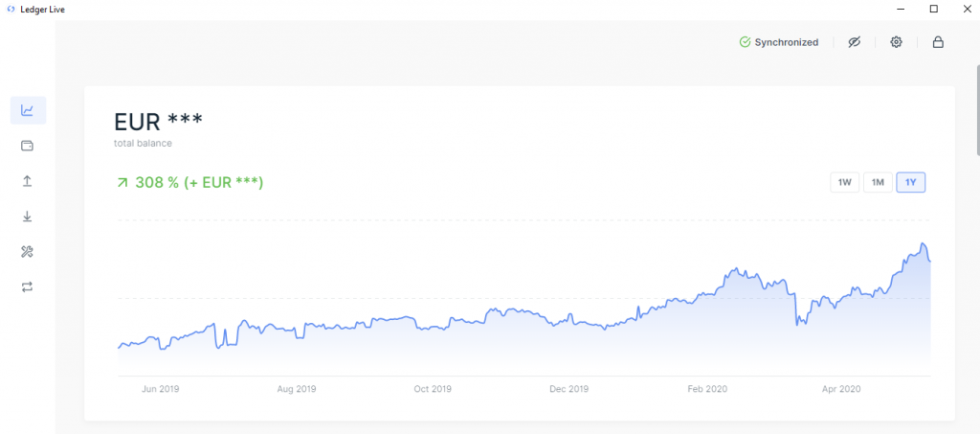Click the vertical scrollbar thumb
The height and width of the screenshot is (434, 980).
pyautogui.click(x=976, y=105)
